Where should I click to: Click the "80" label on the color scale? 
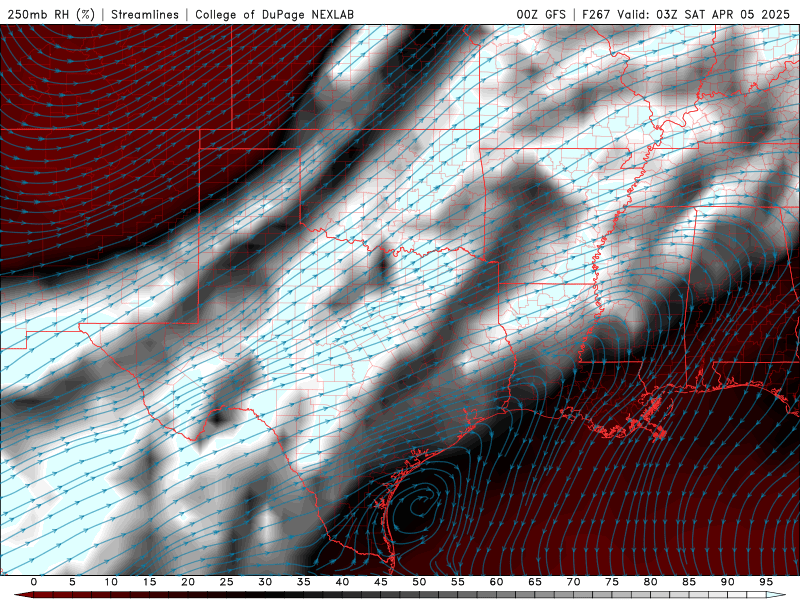[x=650, y=582]
